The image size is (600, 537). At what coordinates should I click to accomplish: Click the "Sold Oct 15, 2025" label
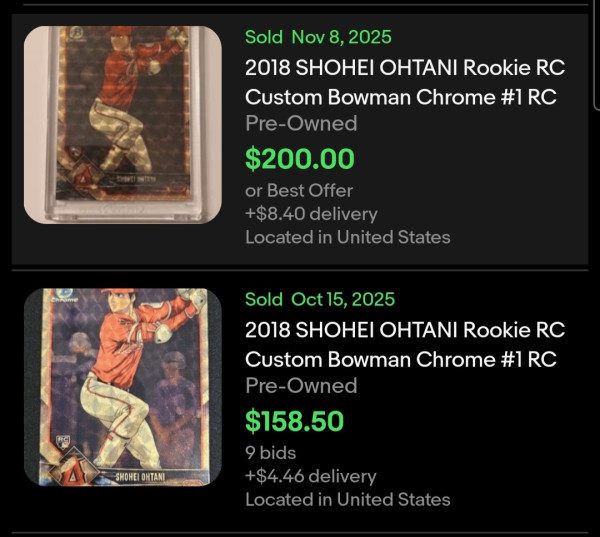pos(319,299)
